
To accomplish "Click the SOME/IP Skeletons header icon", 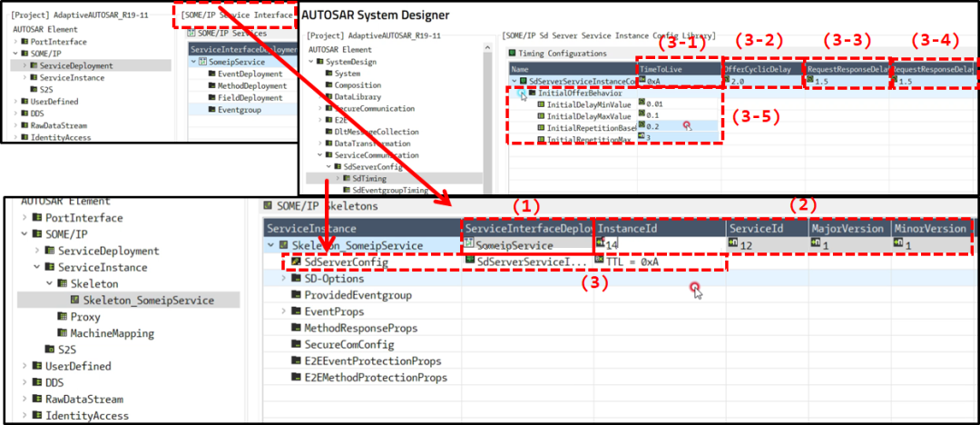I will 268,204.
